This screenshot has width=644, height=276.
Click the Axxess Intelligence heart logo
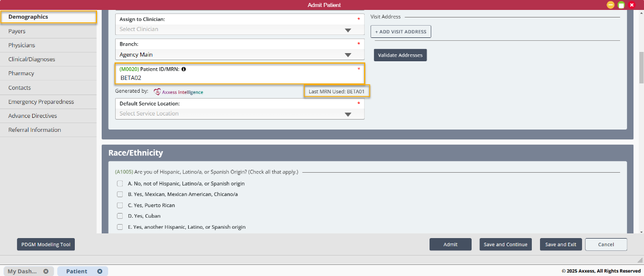click(157, 92)
